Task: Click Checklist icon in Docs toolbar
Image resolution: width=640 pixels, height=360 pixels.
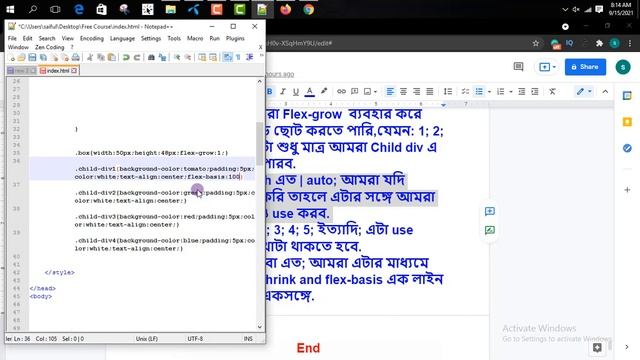Action: 465,91
